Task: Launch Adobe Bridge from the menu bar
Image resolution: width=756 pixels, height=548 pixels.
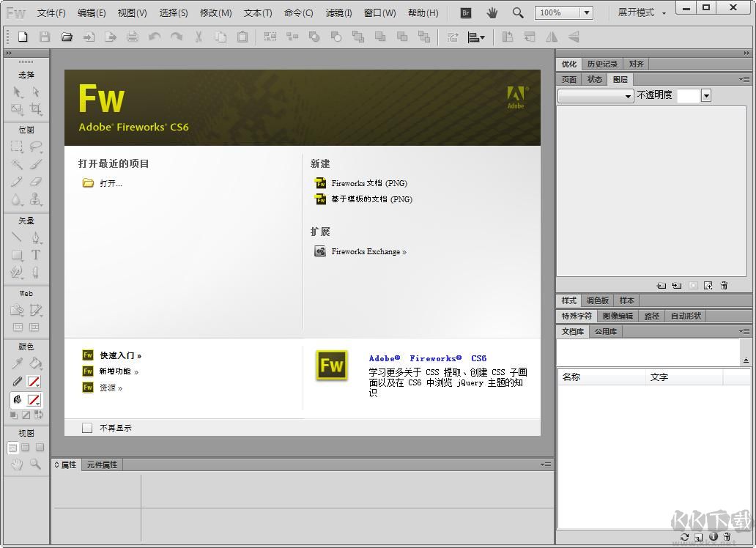Action: [x=464, y=12]
